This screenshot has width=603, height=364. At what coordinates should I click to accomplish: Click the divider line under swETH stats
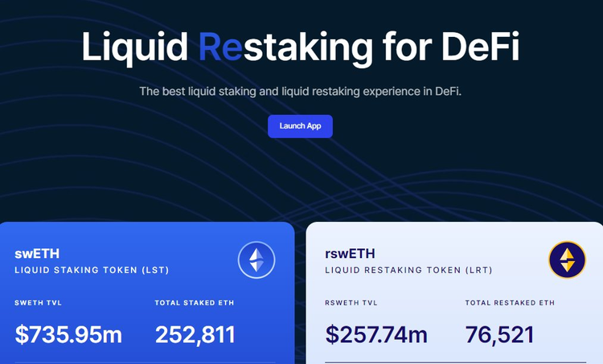(145, 362)
